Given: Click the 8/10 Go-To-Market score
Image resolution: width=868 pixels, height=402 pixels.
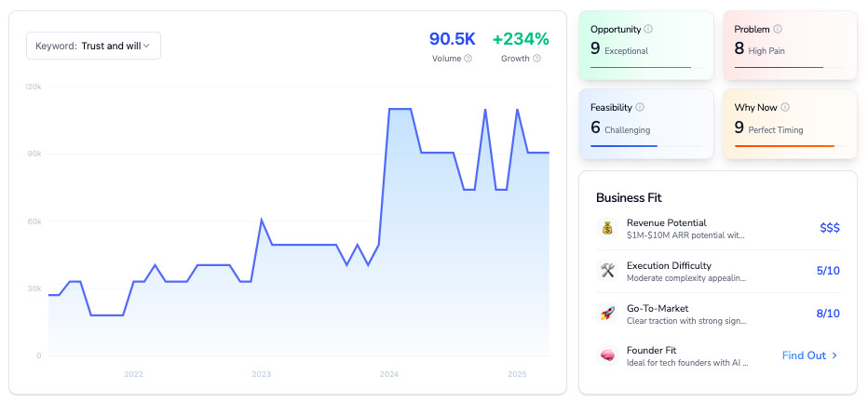Looking at the screenshot, I should tap(827, 314).
